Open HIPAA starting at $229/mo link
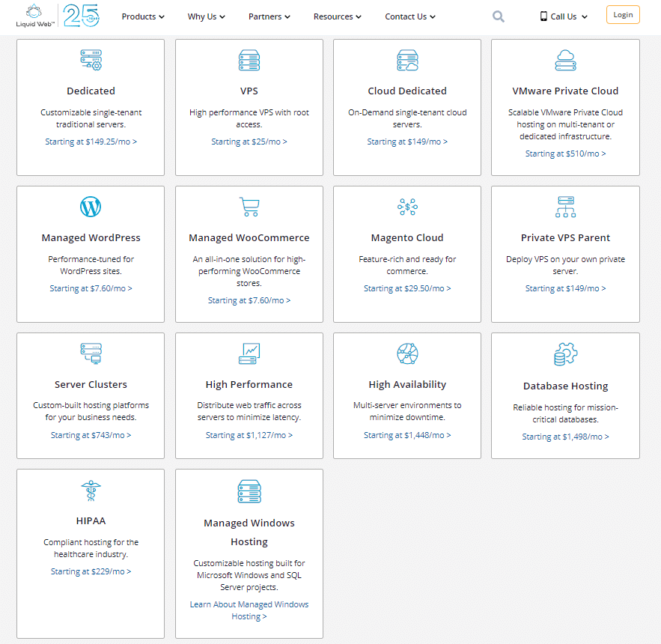 [91, 571]
